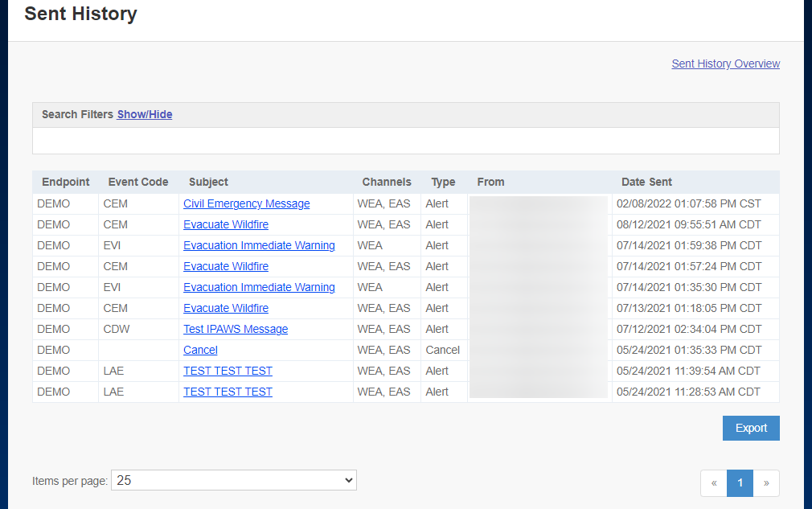Open Evacuation Immediate Warning sent at 01:59:38 PM

(x=259, y=245)
